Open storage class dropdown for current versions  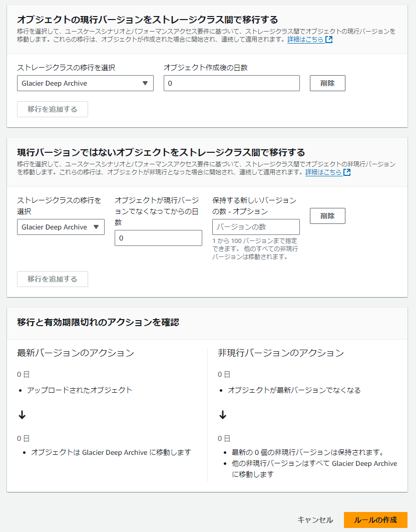click(x=85, y=83)
